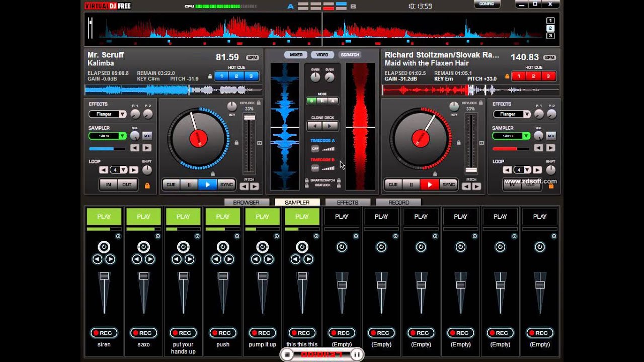Click REC under the push sample slot

tap(223, 333)
